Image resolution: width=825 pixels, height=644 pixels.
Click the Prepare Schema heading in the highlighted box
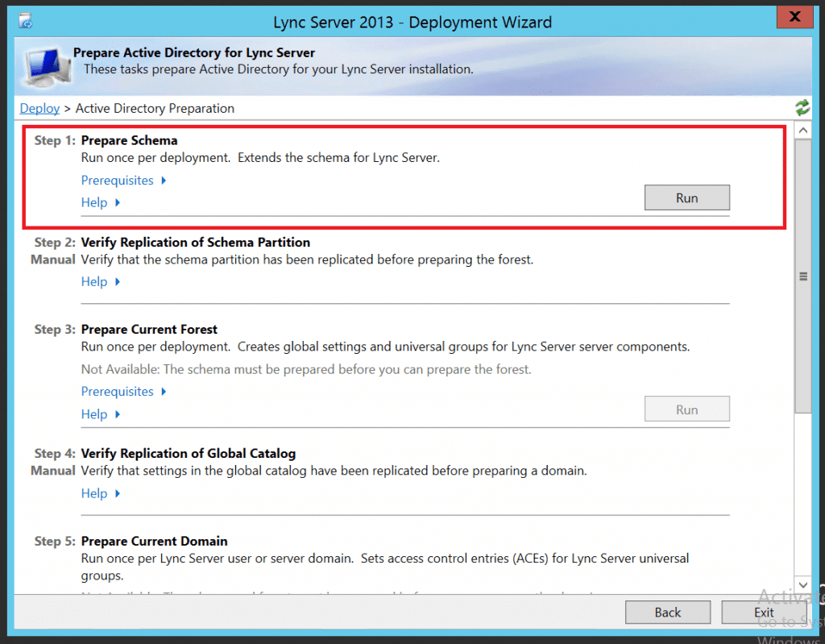(129, 139)
